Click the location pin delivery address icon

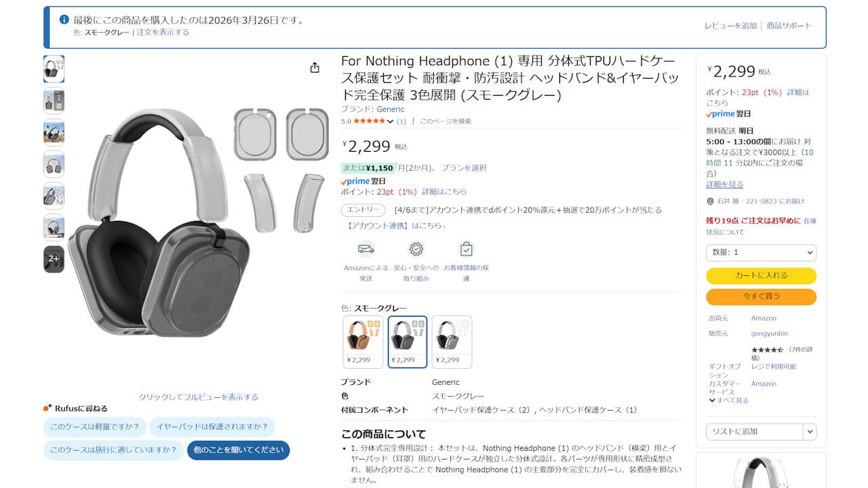tap(710, 201)
